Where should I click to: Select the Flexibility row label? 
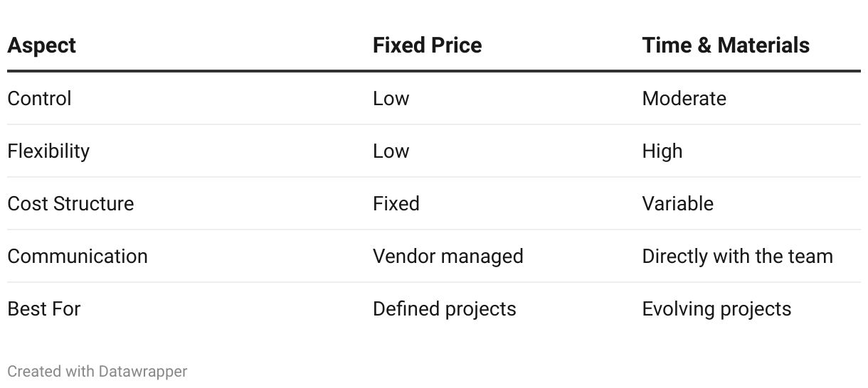(48, 151)
